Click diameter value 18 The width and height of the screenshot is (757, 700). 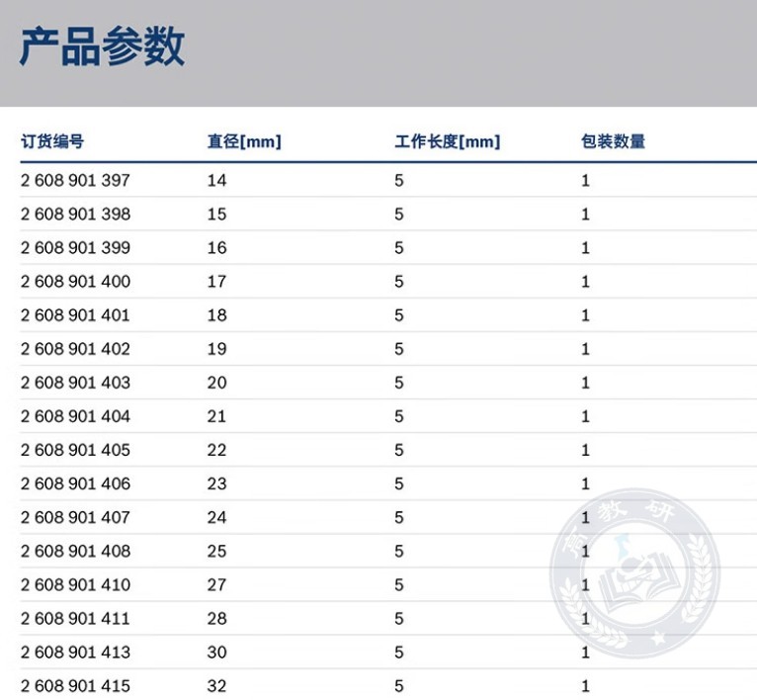click(216, 315)
